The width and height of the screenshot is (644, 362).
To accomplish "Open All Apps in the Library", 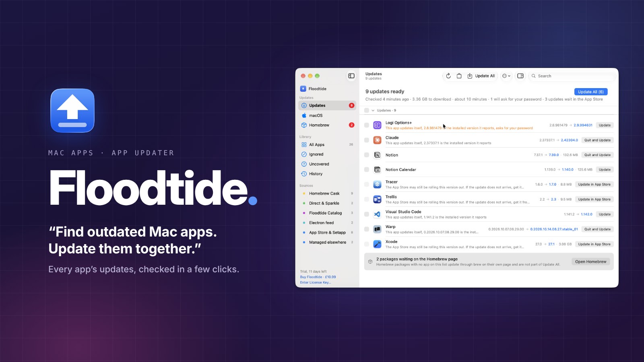I will (327, 144).
